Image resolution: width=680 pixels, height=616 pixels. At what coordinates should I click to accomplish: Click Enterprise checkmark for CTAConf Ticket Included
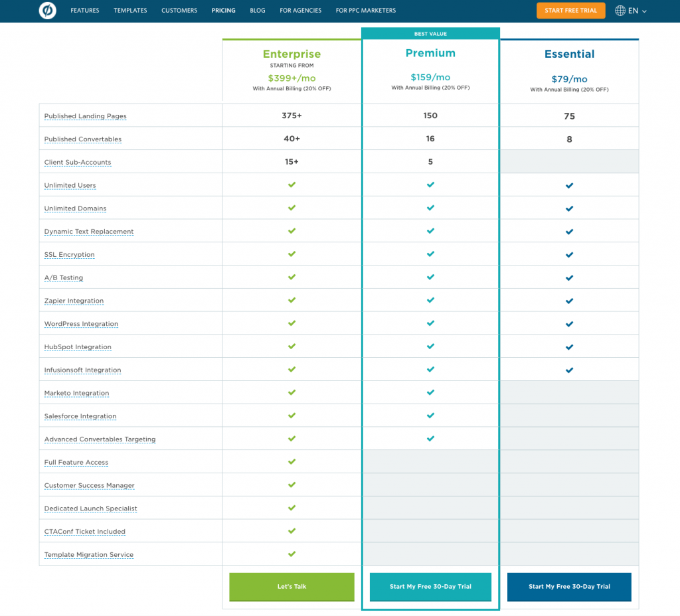tap(292, 531)
